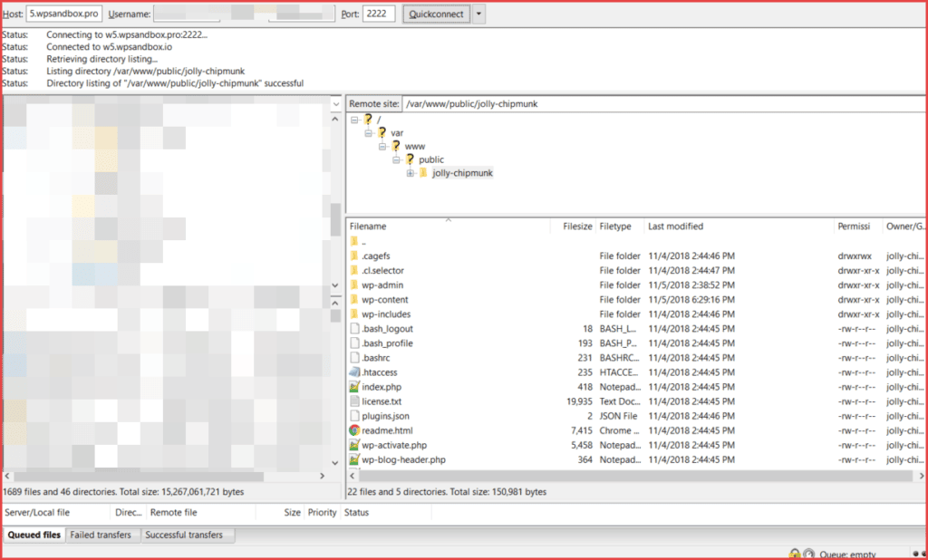
Task: Click the wp-admin folder icon
Action: point(354,285)
